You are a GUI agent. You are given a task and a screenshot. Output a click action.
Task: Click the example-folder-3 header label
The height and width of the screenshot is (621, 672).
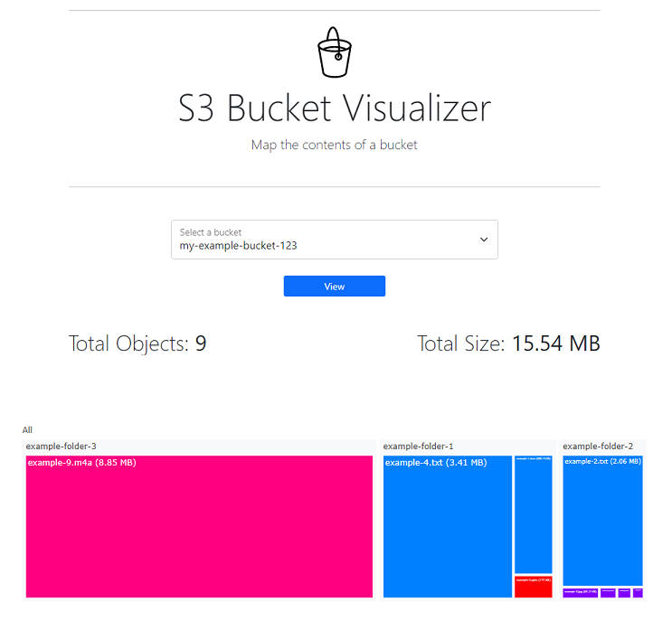pyautogui.click(x=61, y=447)
